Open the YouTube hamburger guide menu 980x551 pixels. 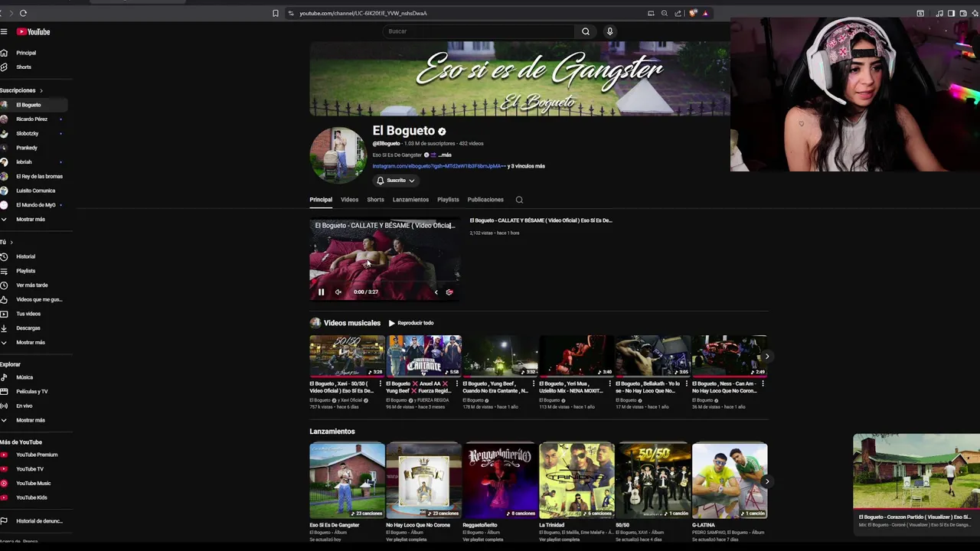pos(4,31)
